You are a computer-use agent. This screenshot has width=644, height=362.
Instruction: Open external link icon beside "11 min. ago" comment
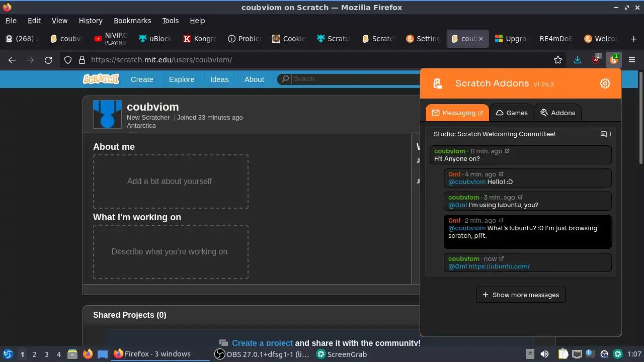click(507, 151)
